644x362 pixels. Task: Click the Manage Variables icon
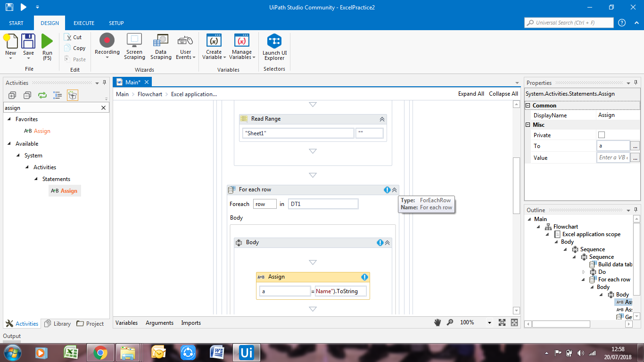(x=242, y=41)
